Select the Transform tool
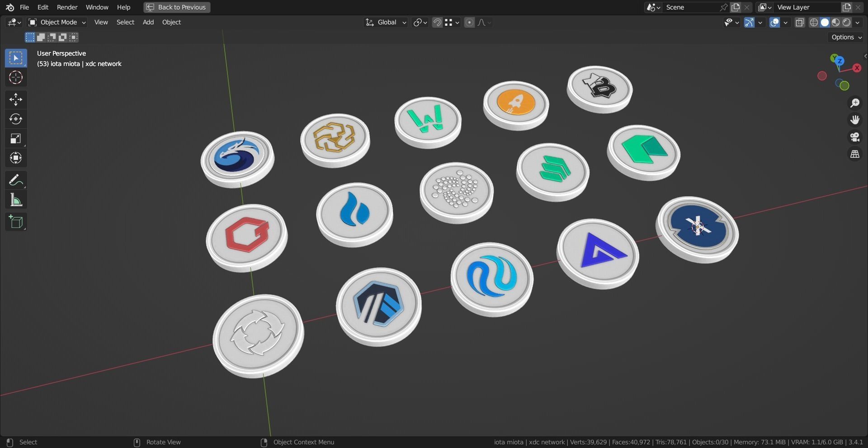The height and width of the screenshot is (448, 868). (x=16, y=158)
